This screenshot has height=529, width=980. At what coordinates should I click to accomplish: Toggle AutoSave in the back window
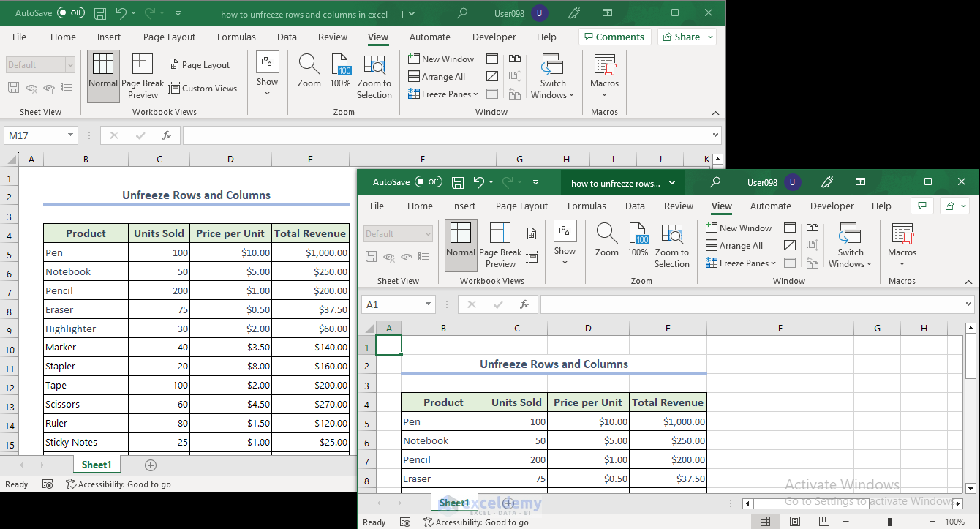pos(70,13)
